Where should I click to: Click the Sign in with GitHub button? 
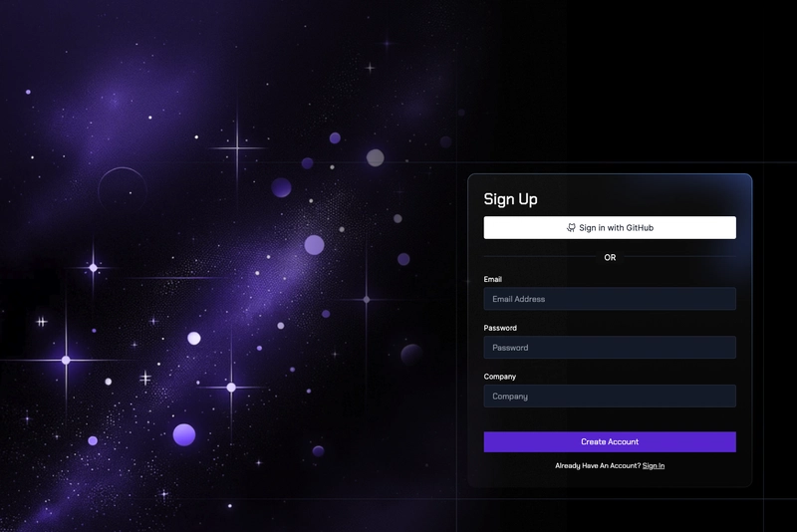(x=610, y=227)
